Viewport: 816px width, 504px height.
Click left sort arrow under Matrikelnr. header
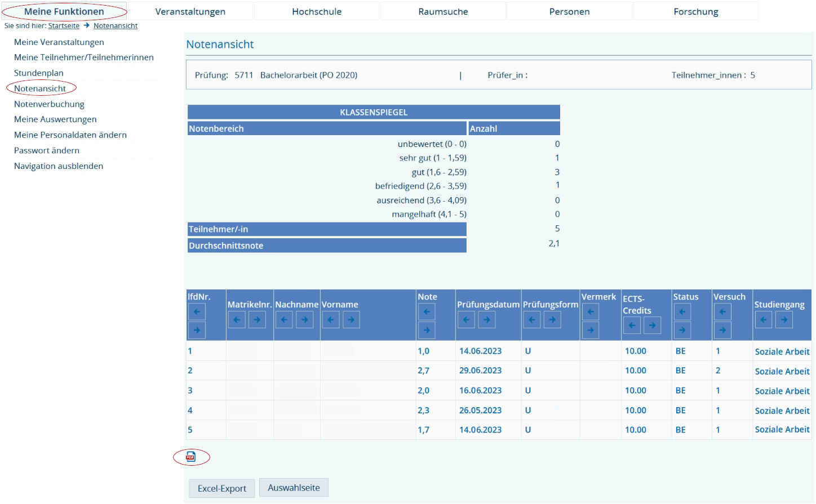(x=237, y=320)
